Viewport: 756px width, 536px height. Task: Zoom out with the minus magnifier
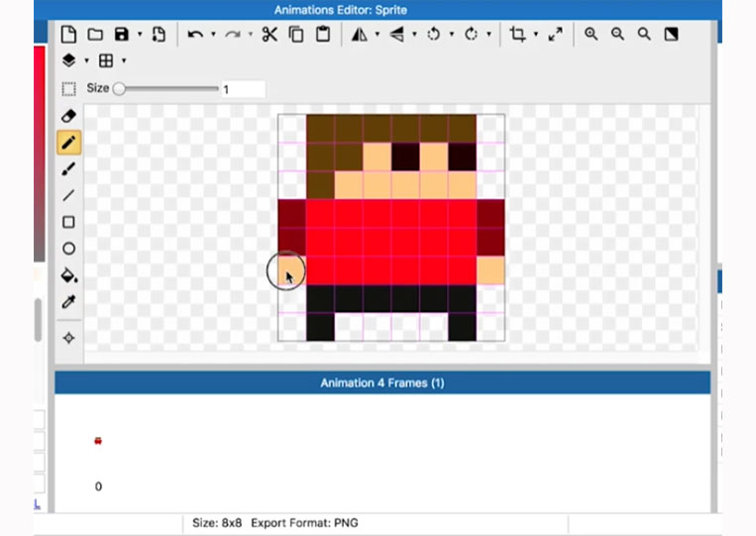(x=617, y=35)
